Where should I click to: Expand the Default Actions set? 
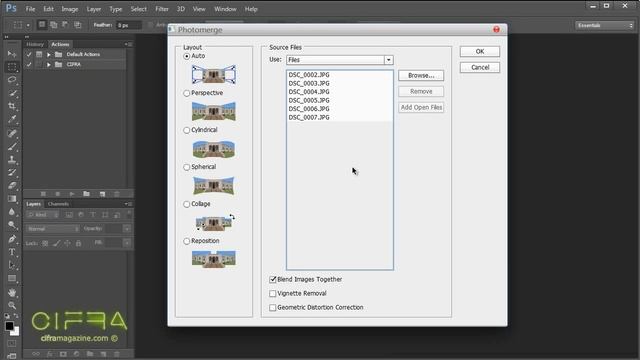(49, 54)
